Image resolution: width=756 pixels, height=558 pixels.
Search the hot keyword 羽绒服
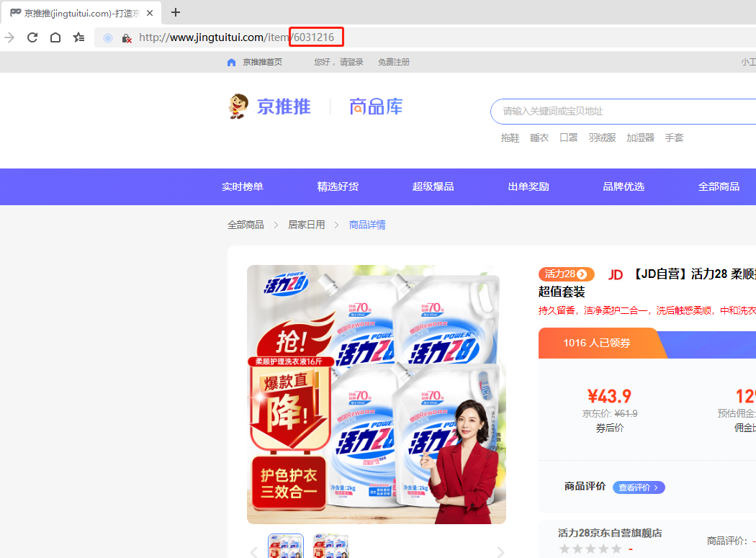[602, 138]
